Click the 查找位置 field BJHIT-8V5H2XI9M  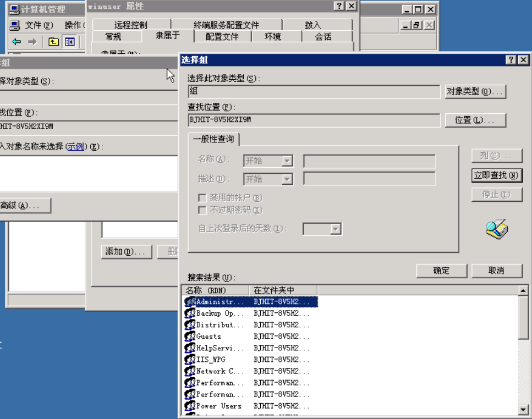[x=314, y=120]
